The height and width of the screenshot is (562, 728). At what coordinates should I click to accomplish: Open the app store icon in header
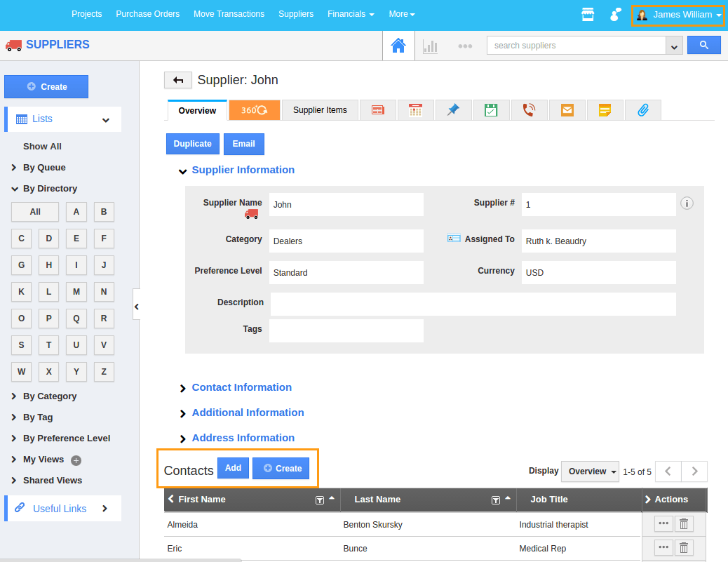coord(588,15)
